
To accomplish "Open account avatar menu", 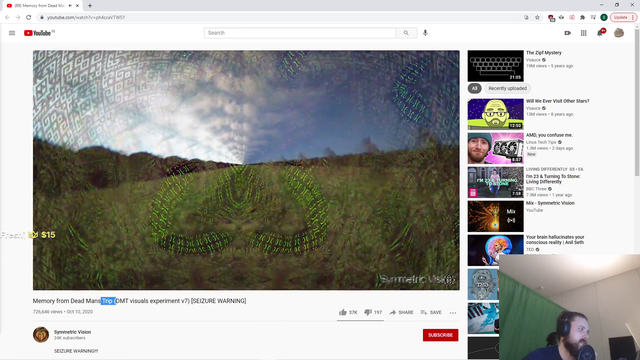I will tap(619, 33).
